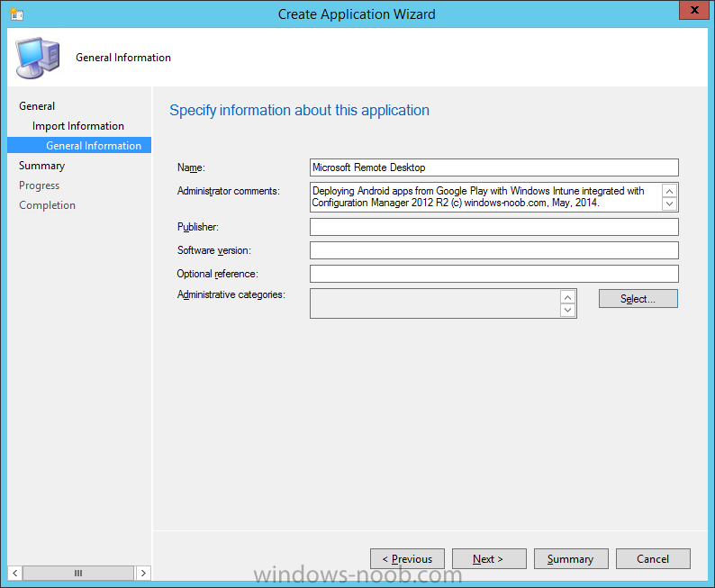Click the Name: field label

(x=191, y=167)
